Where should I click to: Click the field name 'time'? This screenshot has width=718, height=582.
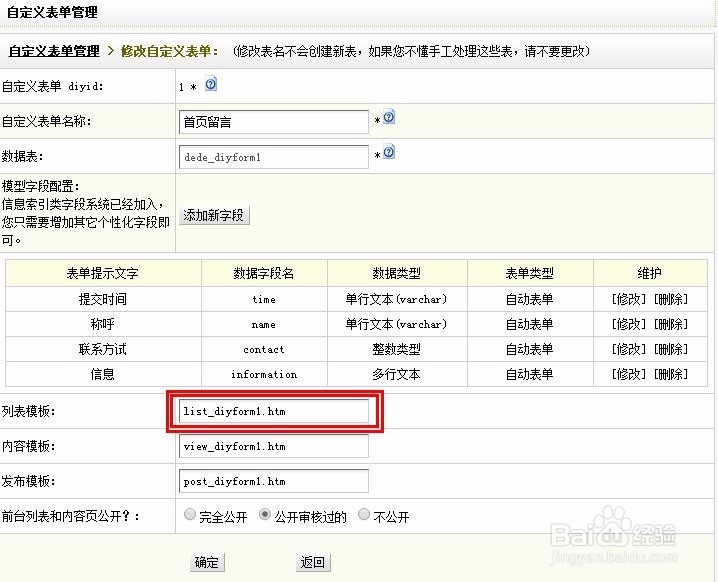[x=264, y=299]
